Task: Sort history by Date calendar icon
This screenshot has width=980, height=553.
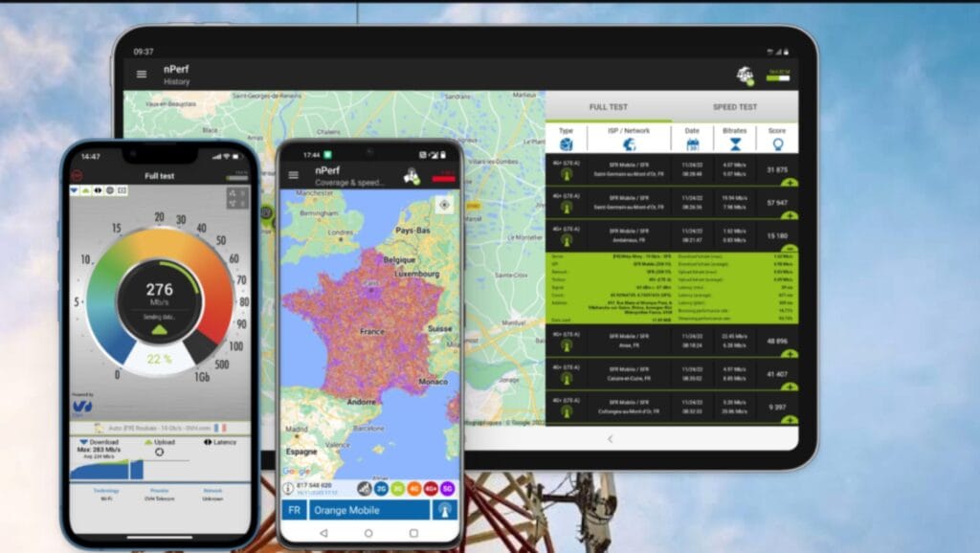Action: (693, 144)
